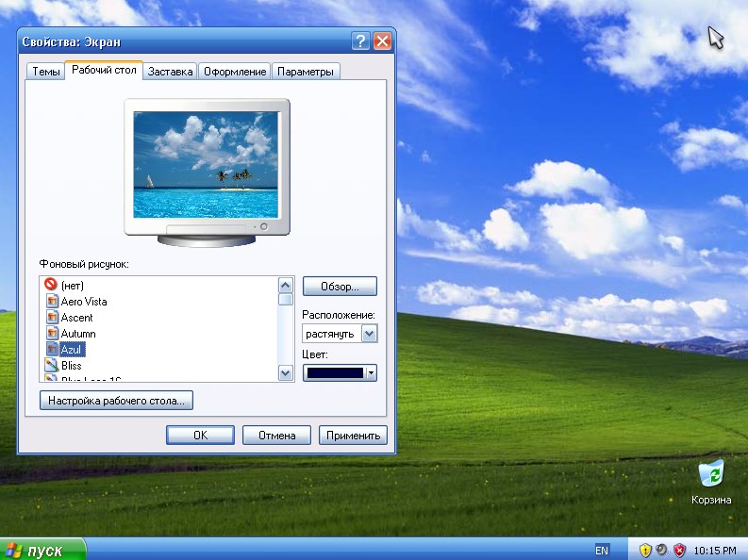The image size is (748, 560).
Task: Select the Рабочий стол tab
Action: click(x=104, y=70)
